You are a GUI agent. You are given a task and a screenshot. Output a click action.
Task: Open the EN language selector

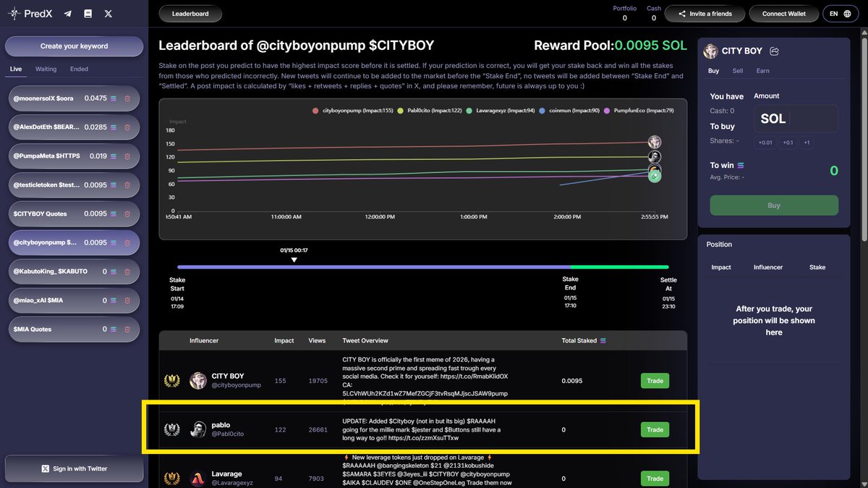pos(839,14)
